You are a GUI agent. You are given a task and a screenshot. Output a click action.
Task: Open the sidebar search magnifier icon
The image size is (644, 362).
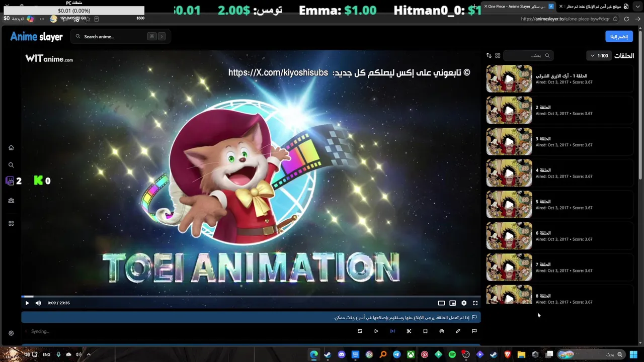point(11,165)
